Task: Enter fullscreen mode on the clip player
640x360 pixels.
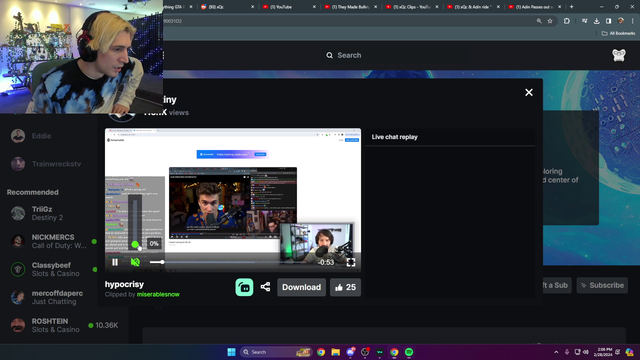Action: pos(351,262)
